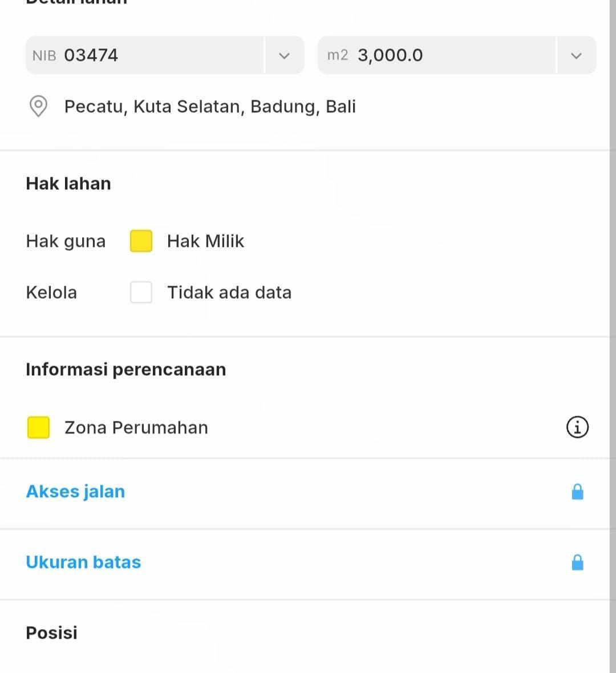Click the Posisi section heading
This screenshot has height=673, width=616.
[x=51, y=633]
